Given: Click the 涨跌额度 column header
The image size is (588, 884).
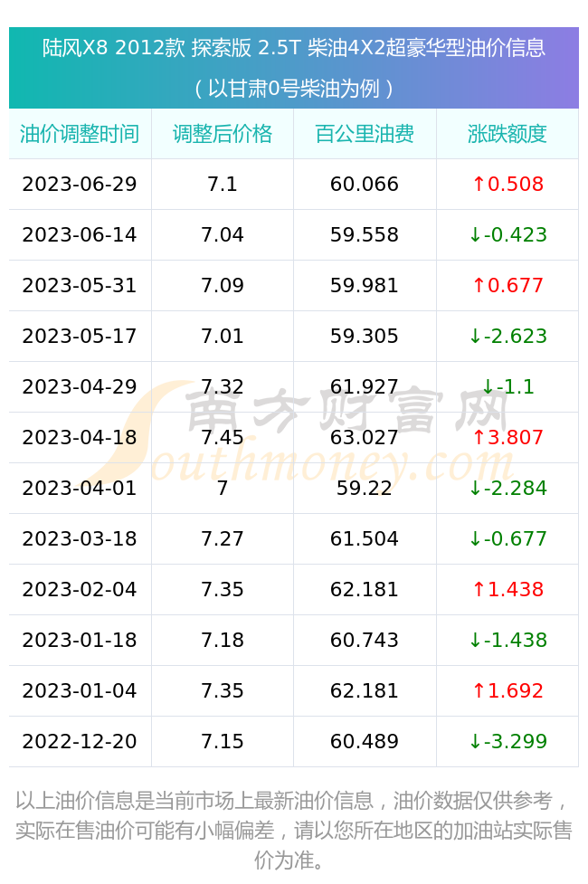Looking at the screenshot, I should coord(507,134).
